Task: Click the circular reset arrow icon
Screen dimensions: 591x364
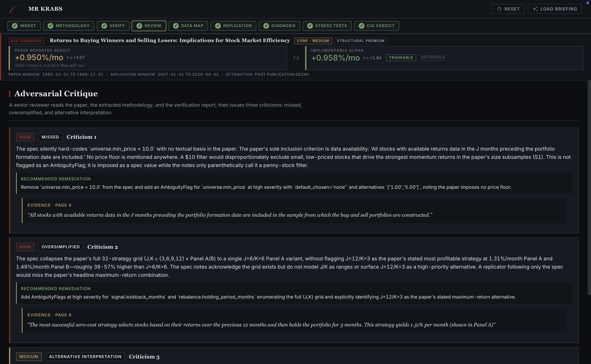Action: coord(499,9)
